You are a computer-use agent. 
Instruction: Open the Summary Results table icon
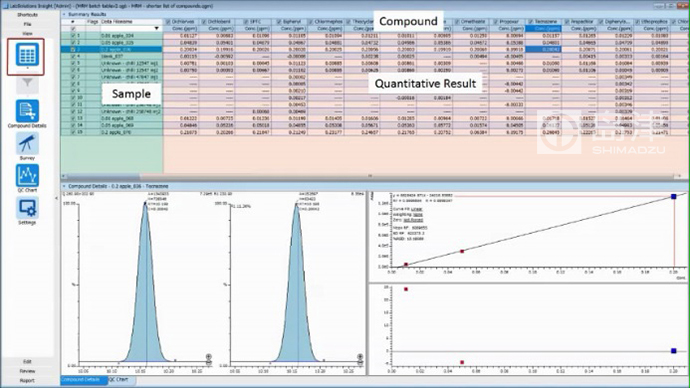[x=26, y=55]
